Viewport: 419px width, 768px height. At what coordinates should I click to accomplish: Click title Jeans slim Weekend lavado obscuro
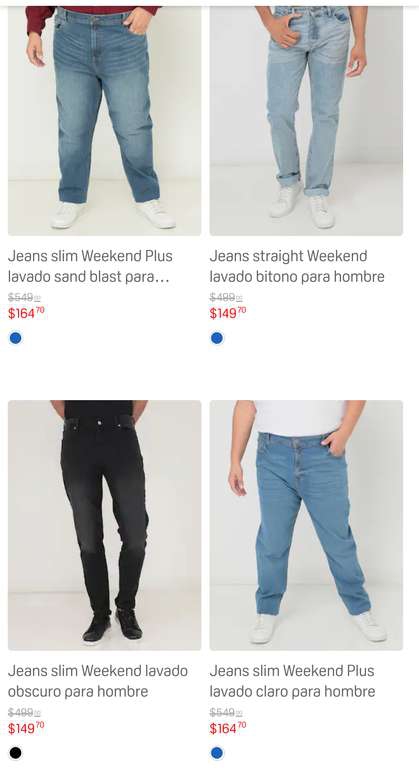coord(98,681)
